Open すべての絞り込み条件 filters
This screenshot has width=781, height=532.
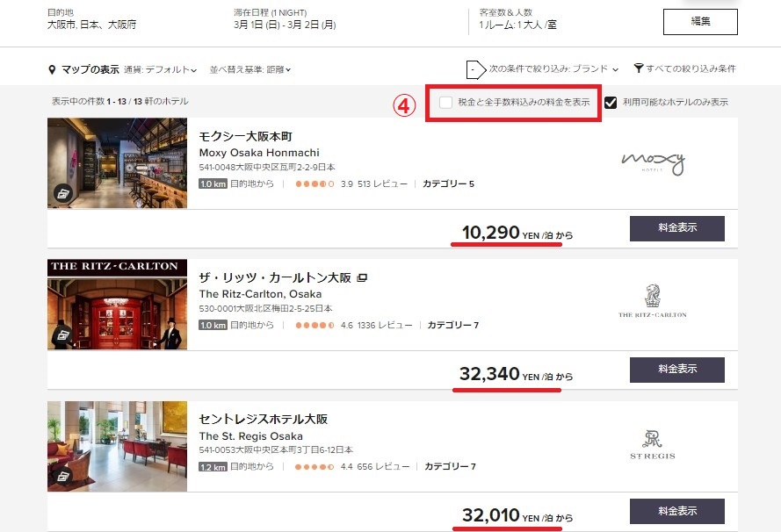click(685, 68)
